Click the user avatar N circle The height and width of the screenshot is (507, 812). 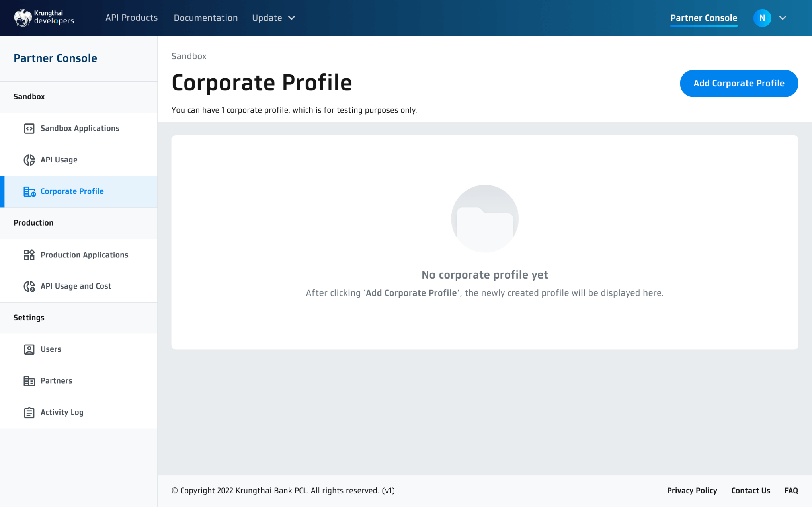click(762, 18)
